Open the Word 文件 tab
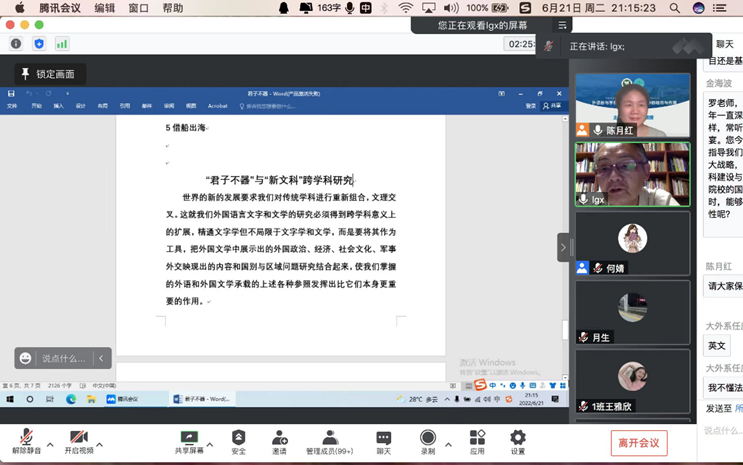The image size is (743, 465). click(x=12, y=106)
